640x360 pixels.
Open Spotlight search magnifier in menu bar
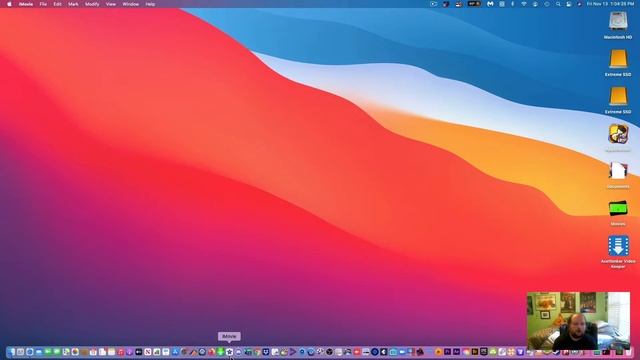point(558,4)
